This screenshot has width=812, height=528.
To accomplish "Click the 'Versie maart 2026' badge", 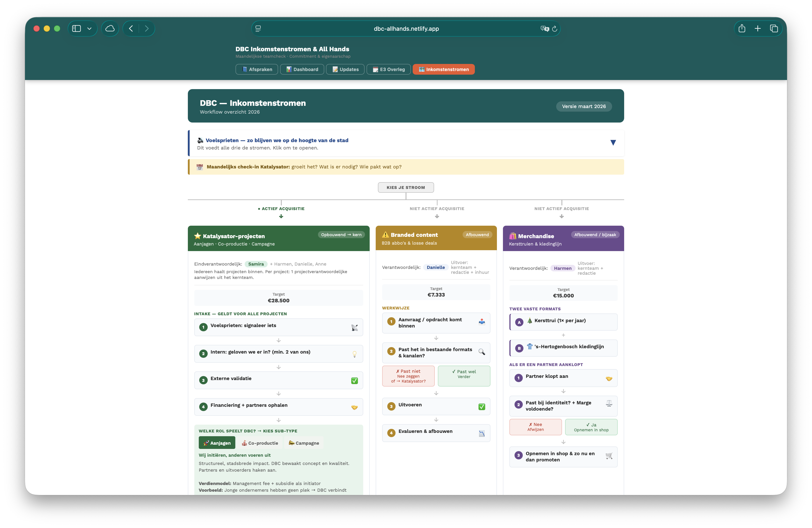I will [584, 106].
